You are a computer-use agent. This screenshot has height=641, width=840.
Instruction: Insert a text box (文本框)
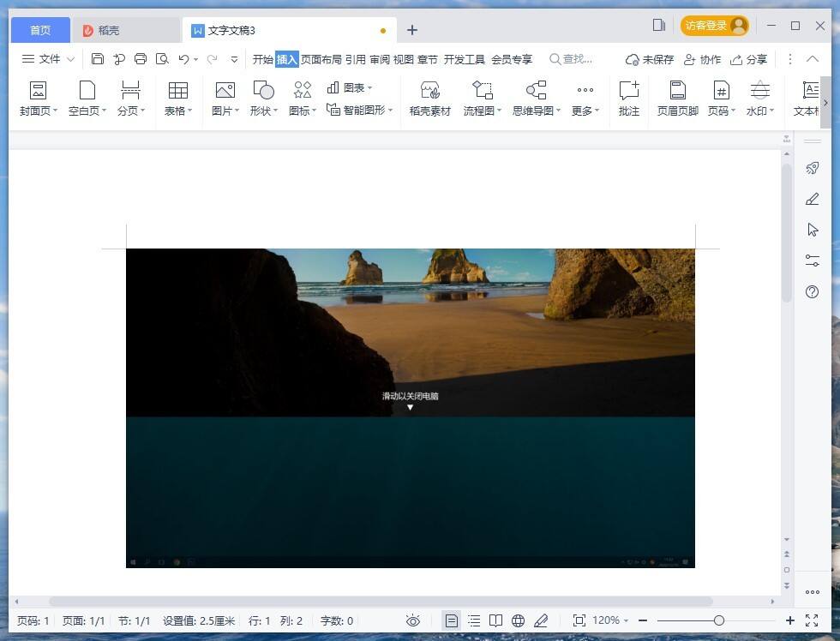pos(807,99)
